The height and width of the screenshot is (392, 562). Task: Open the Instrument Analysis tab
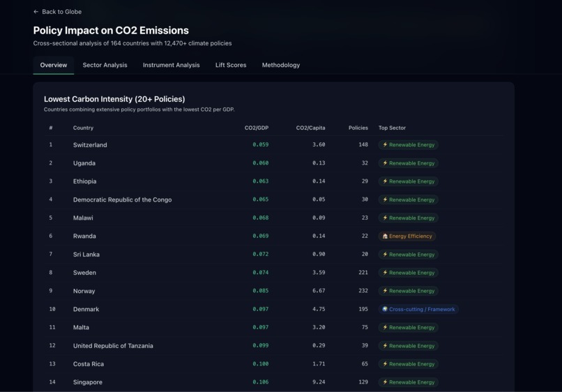(x=172, y=65)
